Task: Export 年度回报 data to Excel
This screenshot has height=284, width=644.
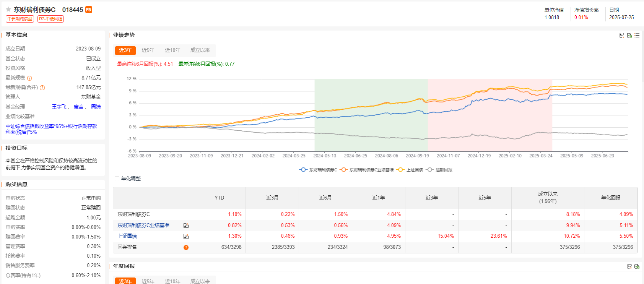Action: [x=637, y=266]
